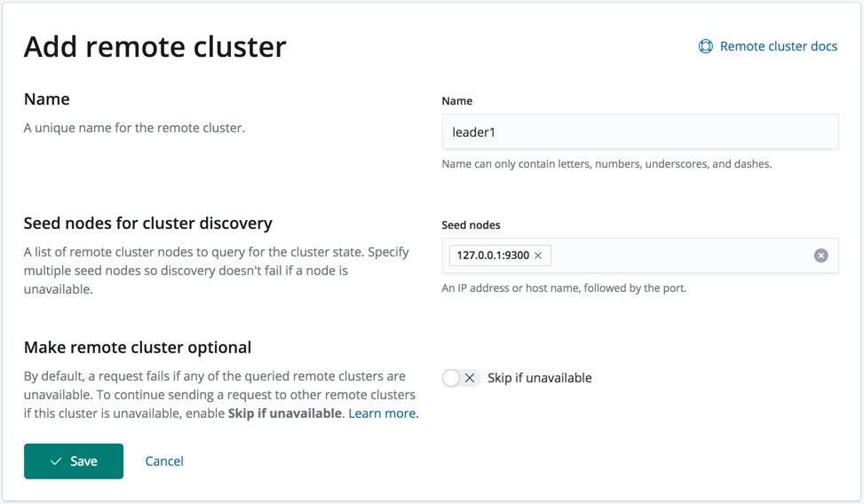Click the hint text about allowed name characters
Screen dimensions: 864x504
click(606, 164)
